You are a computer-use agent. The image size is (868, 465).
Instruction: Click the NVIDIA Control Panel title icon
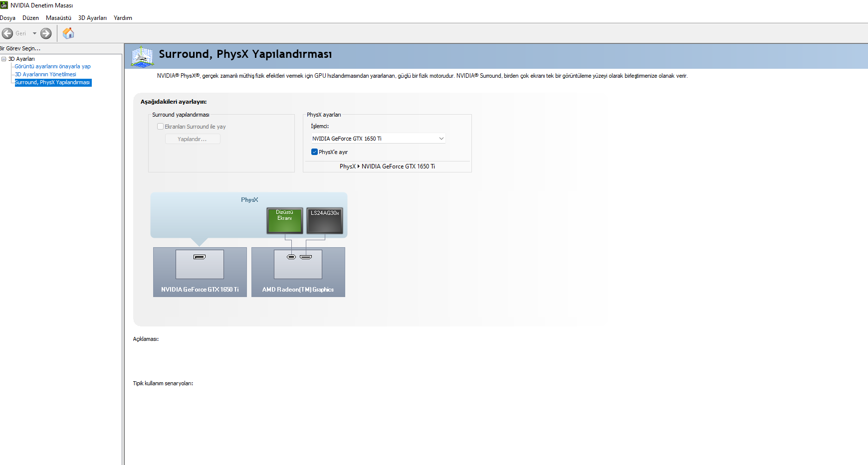pyautogui.click(x=4, y=5)
